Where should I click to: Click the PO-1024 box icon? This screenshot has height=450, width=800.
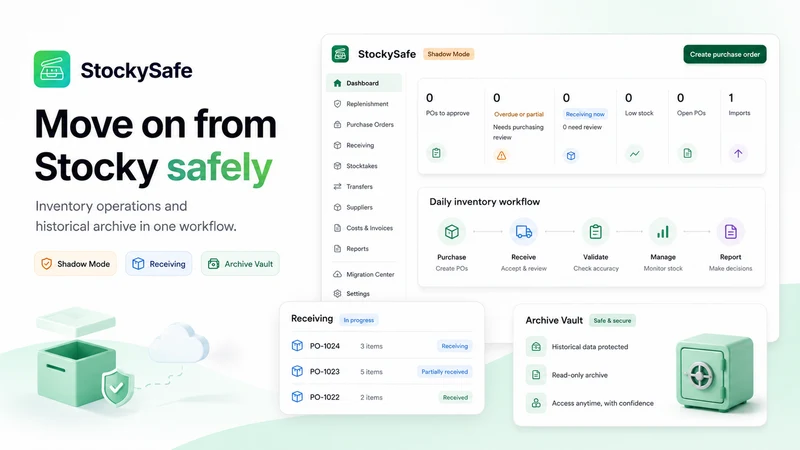point(297,345)
